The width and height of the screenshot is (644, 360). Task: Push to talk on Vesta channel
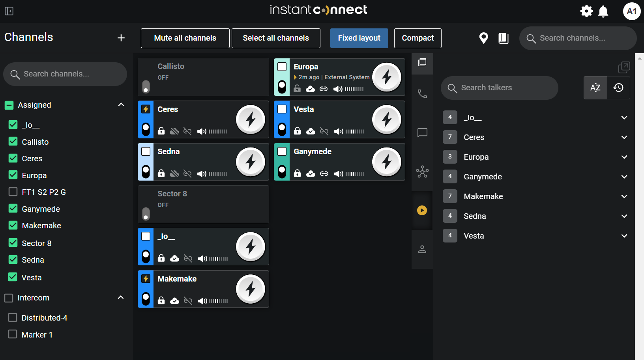387,119
